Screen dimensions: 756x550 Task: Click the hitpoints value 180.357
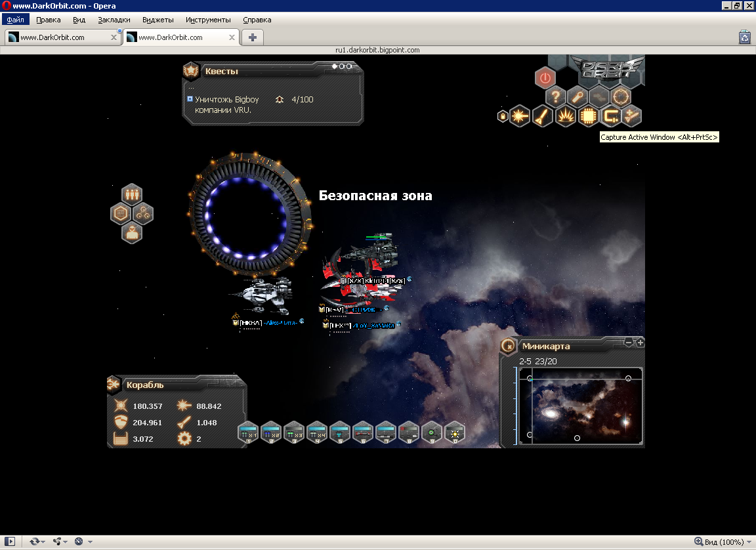point(148,406)
